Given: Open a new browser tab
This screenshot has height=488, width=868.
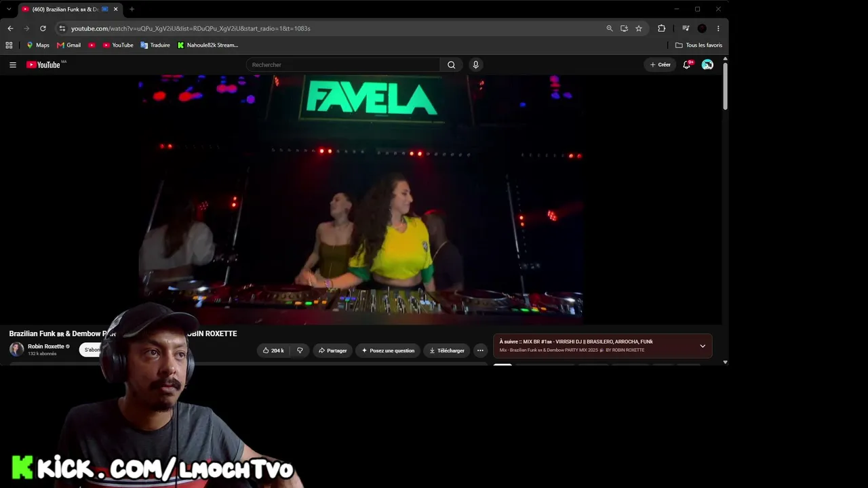Looking at the screenshot, I should pos(132,9).
